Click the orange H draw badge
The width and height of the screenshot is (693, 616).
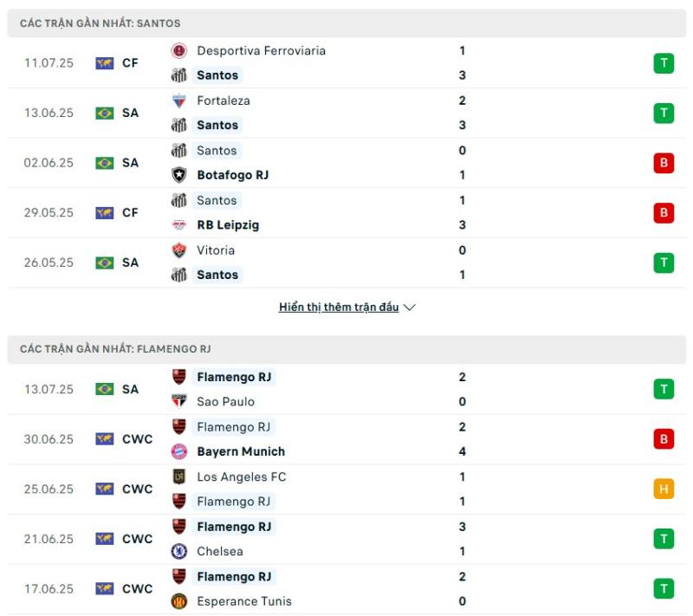pyautogui.click(x=664, y=490)
